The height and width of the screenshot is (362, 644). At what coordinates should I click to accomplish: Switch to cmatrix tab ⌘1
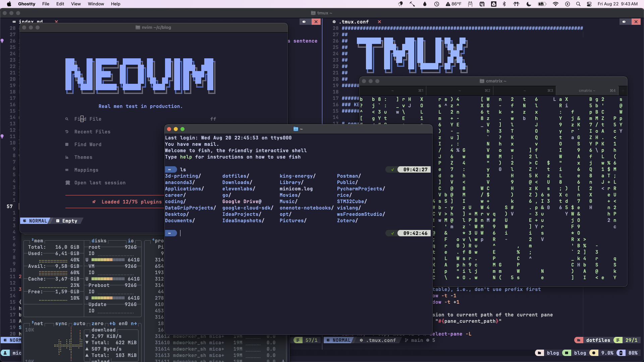coord(392,90)
